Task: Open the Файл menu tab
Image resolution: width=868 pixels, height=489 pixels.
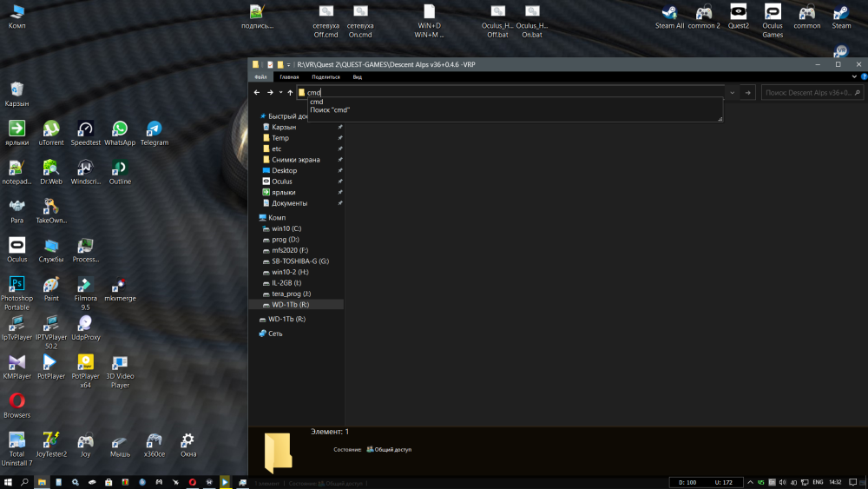Action: (260, 77)
